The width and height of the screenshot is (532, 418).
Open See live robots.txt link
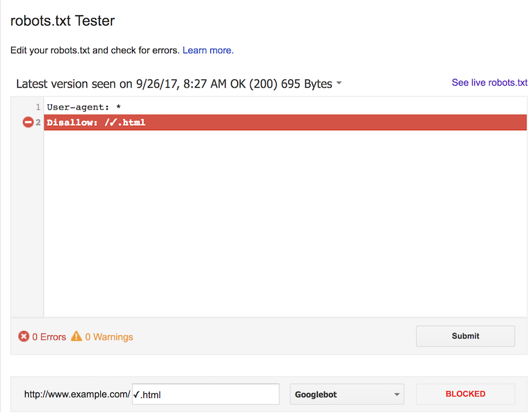point(489,83)
